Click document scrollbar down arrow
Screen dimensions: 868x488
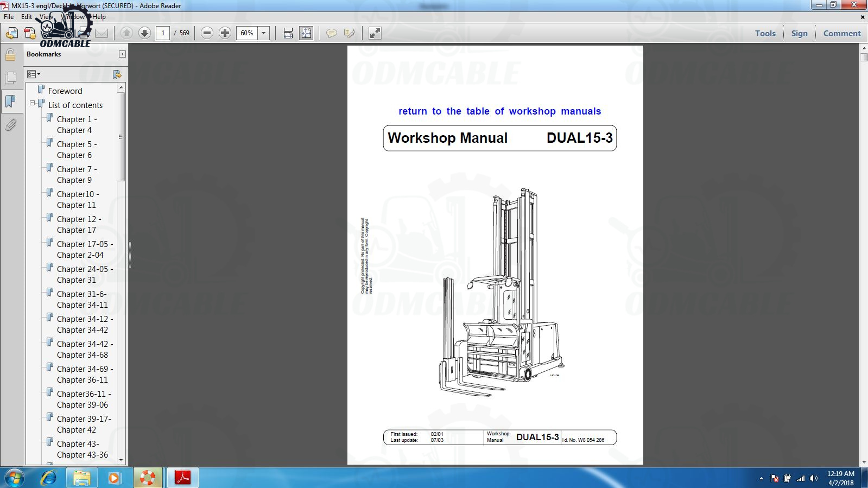pos(864,462)
